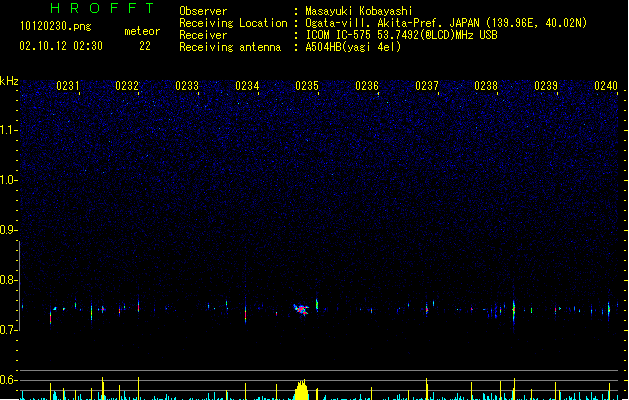Click observer name Masayuki Kobayashi
629x400 pixels.
coord(359,11)
